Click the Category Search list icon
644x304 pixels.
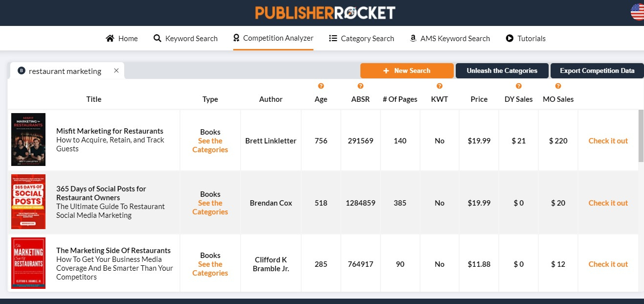pyautogui.click(x=333, y=38)
